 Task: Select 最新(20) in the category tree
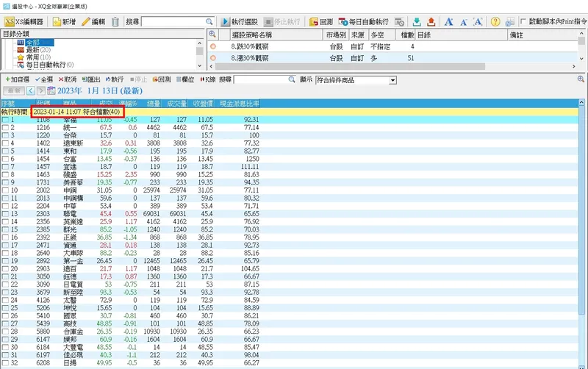(40, 50)
